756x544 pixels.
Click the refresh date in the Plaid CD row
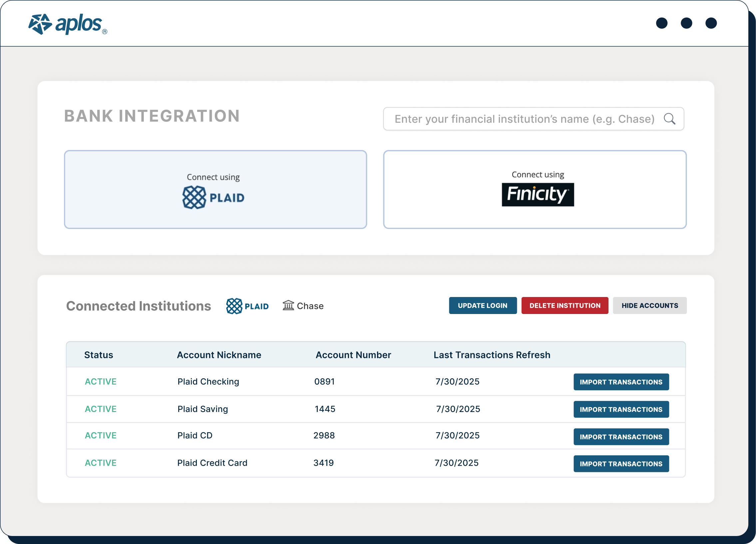click(x=457, y=435)
